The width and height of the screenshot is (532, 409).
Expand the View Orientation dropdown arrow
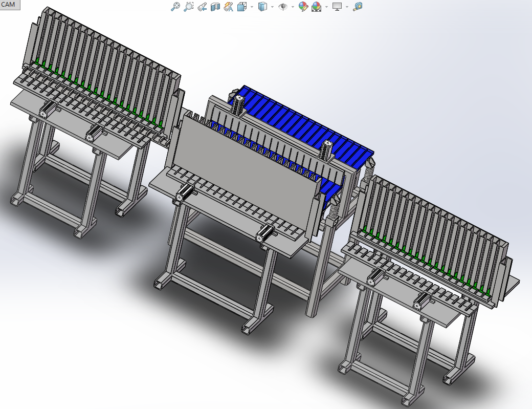pos(252,7)
